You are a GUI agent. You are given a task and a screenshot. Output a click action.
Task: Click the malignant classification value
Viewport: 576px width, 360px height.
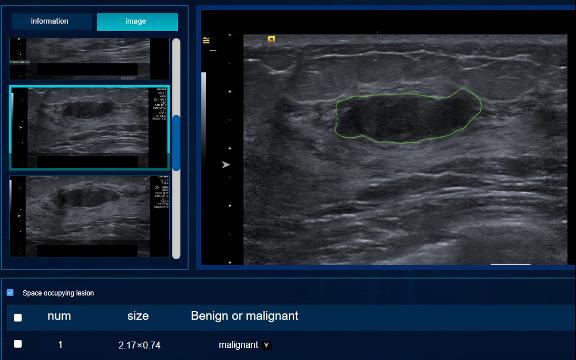pyautogui.click(x=238, y=345)
